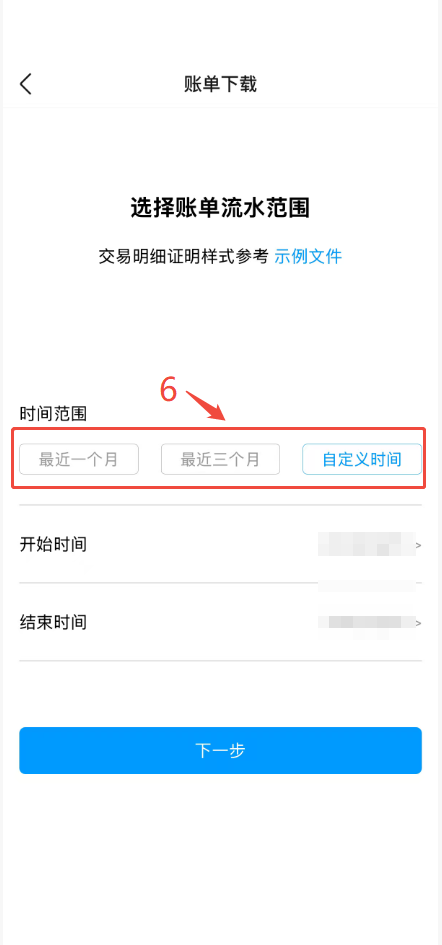Click the 选择账单流水范围 heading
Viewport: 442px width, 945px height.
point(221,208)
